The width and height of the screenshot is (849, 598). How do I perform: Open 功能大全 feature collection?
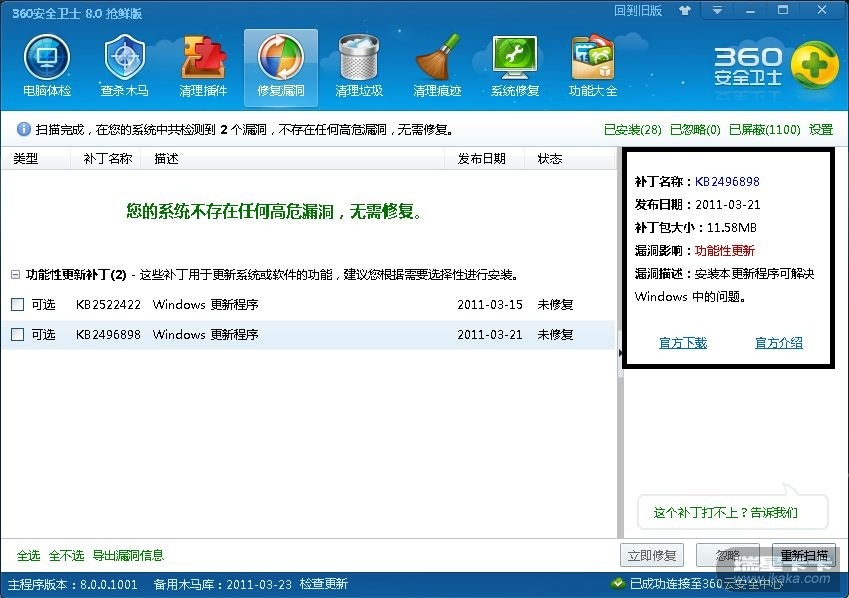(x=592, y=66)
